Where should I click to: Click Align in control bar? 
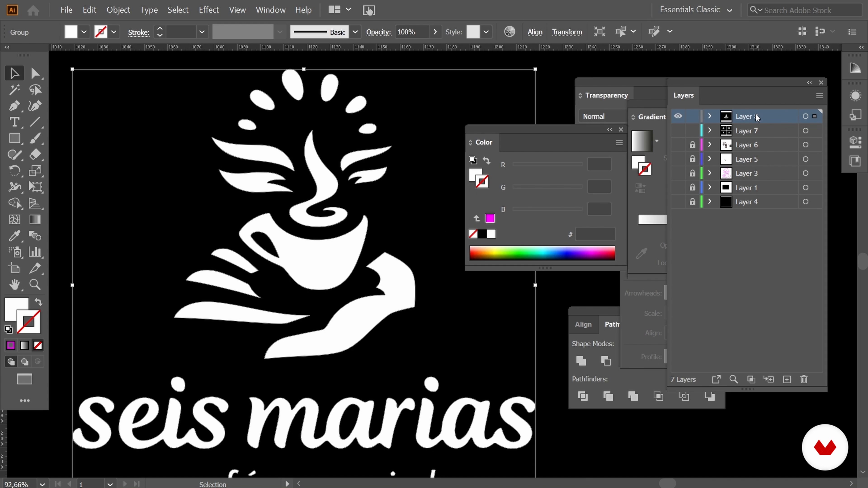[535, 32]
